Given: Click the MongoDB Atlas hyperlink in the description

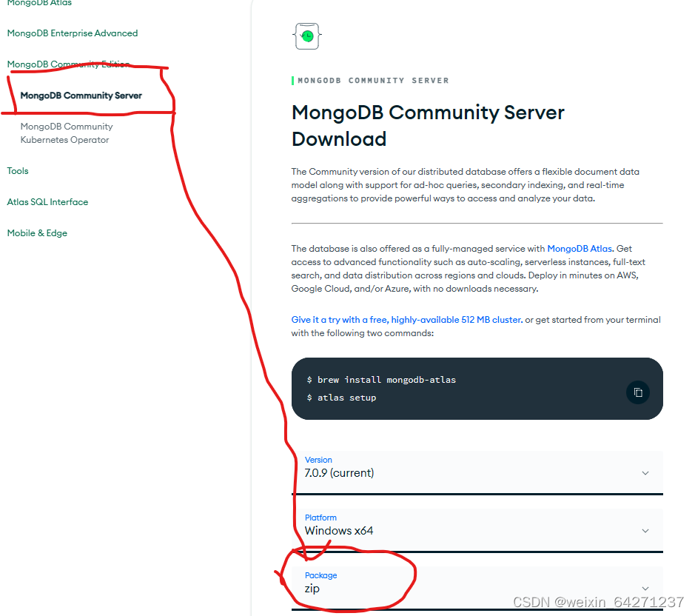Looking at the screenshot, I should click(580, 249).
